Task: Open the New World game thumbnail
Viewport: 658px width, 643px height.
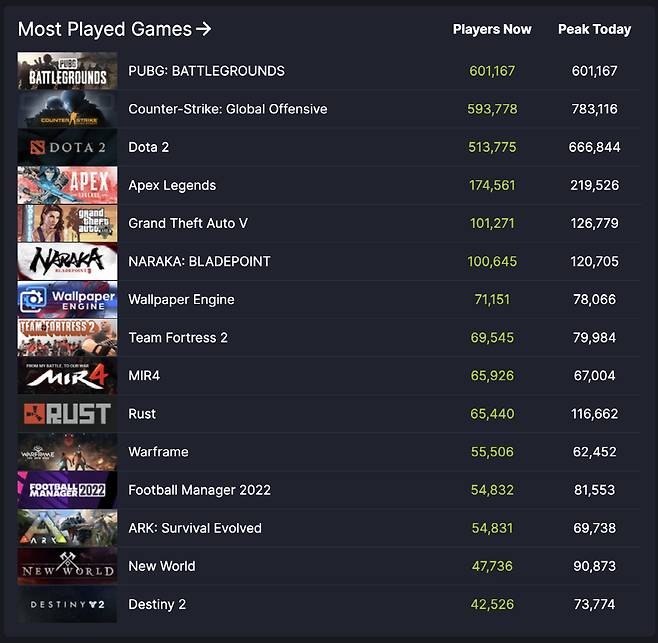Action: (x=67, y=566)
